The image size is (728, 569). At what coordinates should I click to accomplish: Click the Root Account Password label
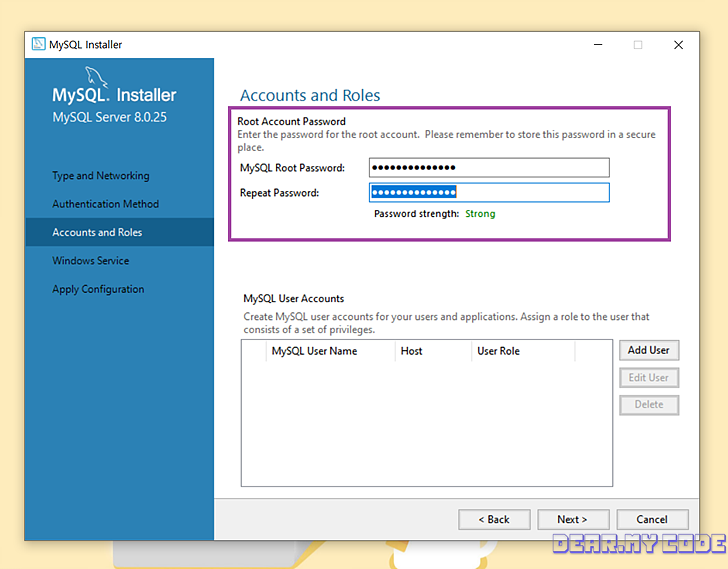(x=292, y=122)
